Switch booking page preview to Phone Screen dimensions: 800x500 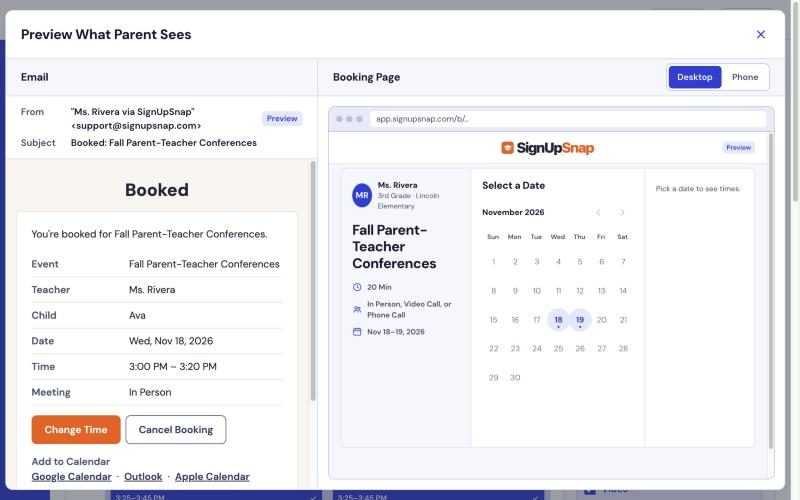744,77
